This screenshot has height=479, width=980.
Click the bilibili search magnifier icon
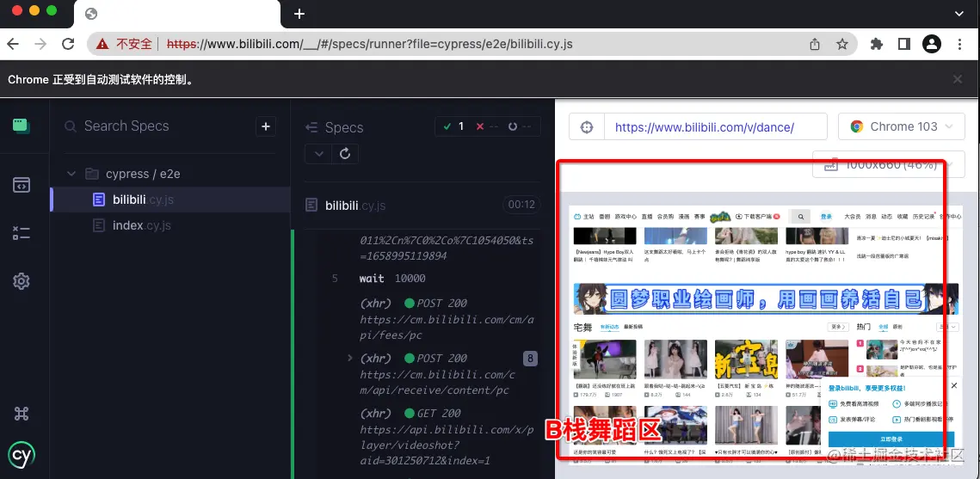[x=800, y=217]
